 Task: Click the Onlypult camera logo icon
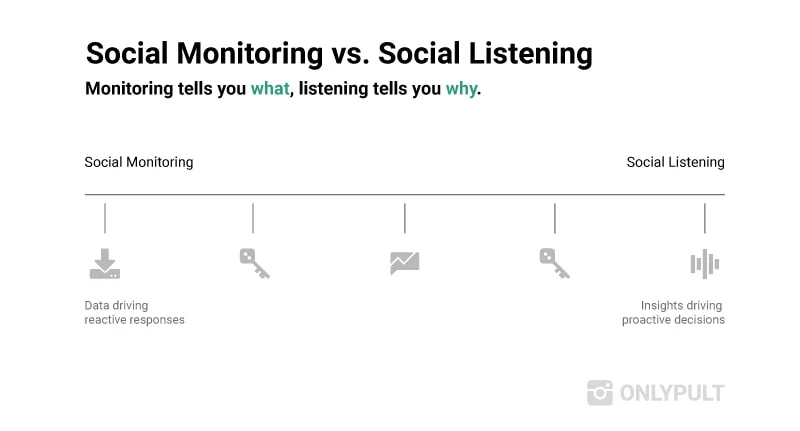pos(600,393)
